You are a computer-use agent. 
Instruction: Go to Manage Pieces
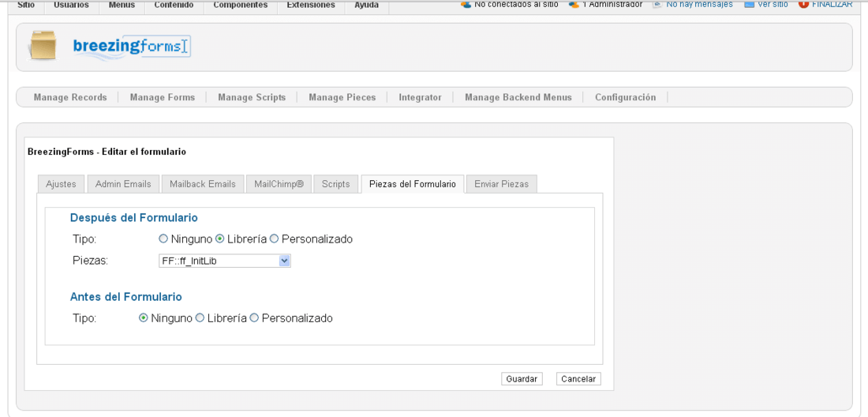[342, 97]
